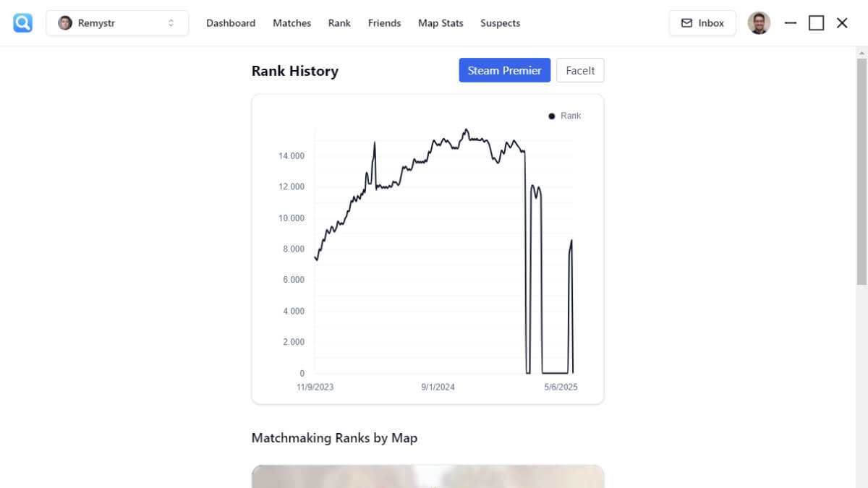This screenshot has width=868, height=488.
Task: Click the avatar thumbnail next to Remystr
Action: [x=64, y=22]
